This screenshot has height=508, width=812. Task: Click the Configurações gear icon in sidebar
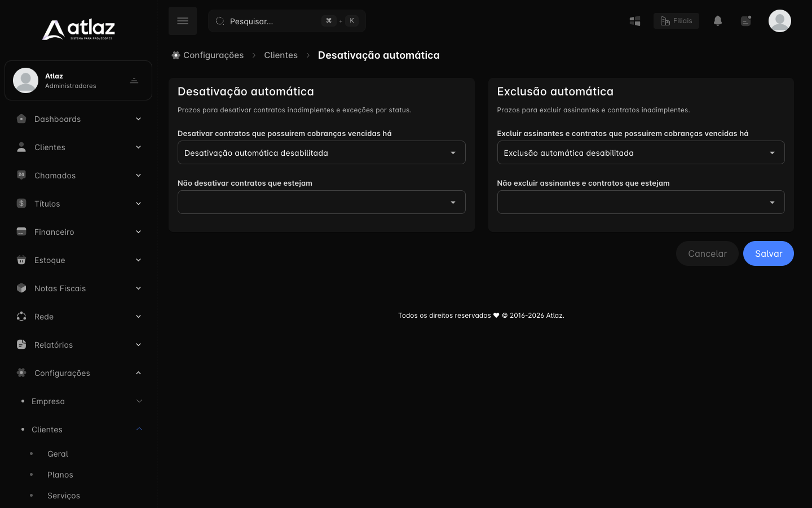tap(21, 373)
